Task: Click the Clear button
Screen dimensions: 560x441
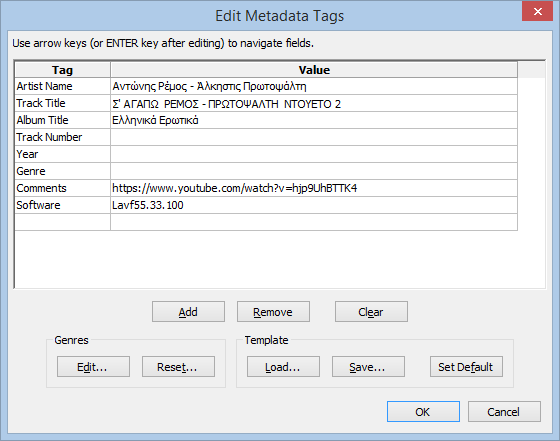Action: 371,312
